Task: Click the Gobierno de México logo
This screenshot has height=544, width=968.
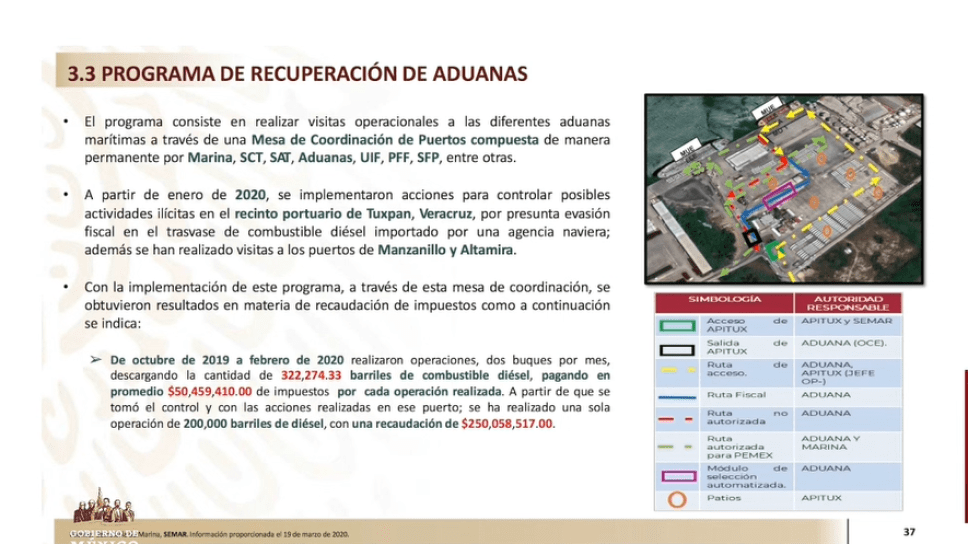Action: [x=104, y=518]
